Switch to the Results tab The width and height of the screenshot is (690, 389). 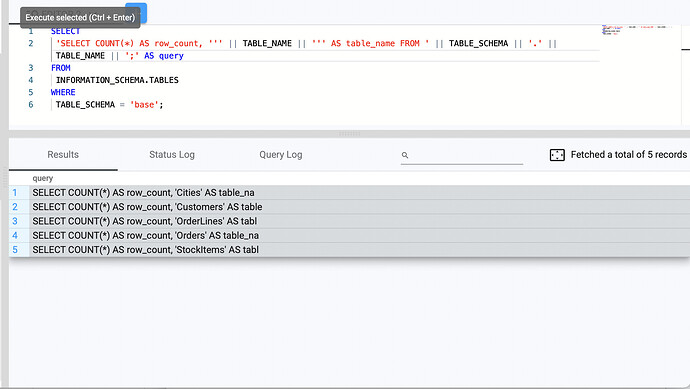tap(63, 154)
